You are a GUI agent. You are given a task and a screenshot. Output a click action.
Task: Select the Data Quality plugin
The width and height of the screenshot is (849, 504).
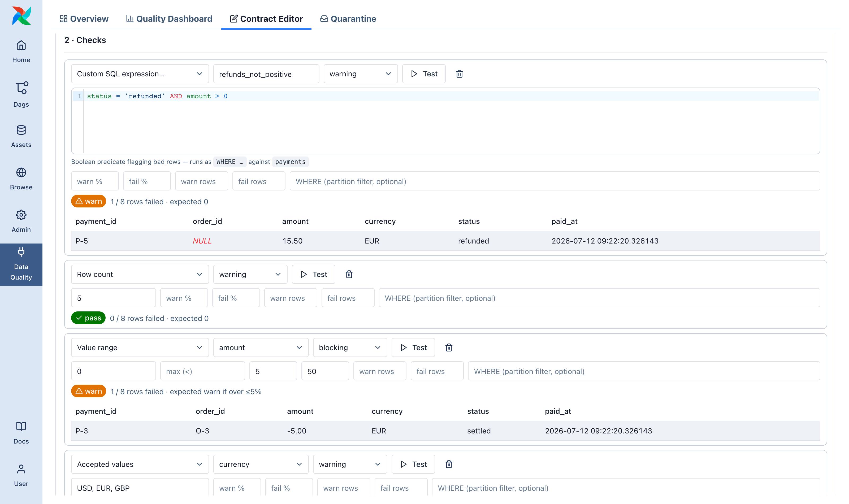click(x=21, y=264)
